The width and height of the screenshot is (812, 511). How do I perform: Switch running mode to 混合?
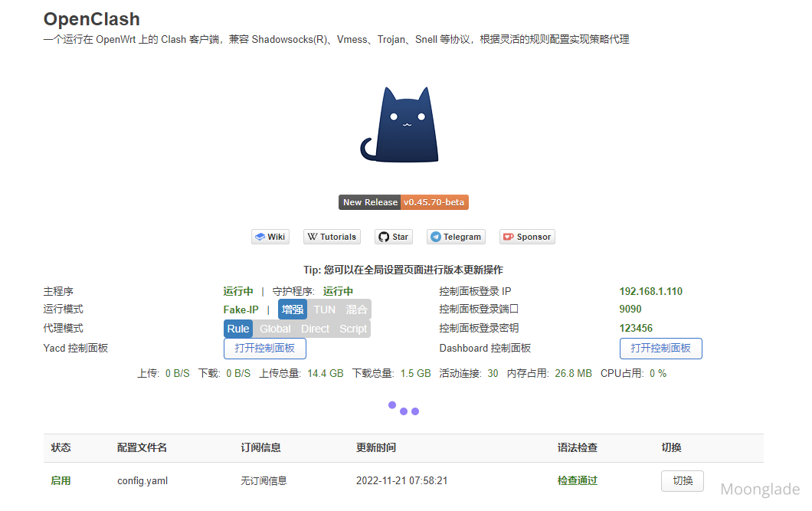(x=356, y=310)
